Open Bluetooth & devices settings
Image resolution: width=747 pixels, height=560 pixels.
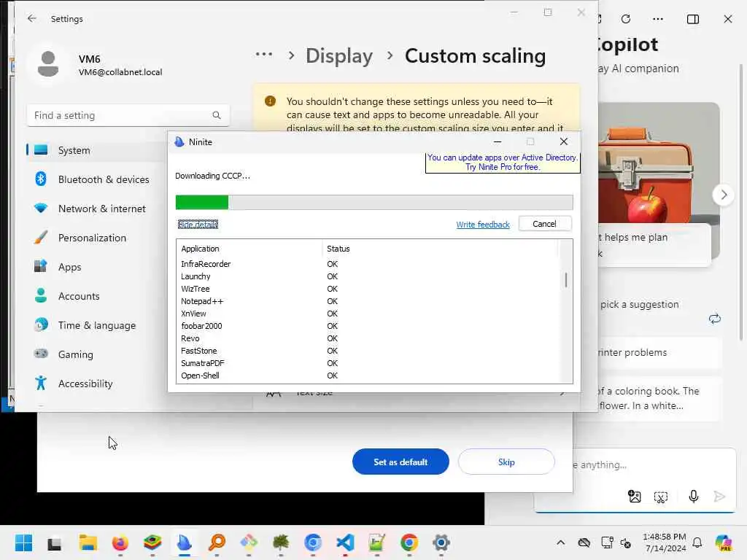pos(96,179)
